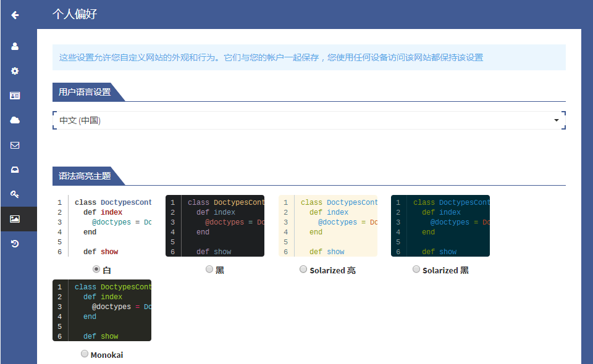593x364 pixels.
Task: Click the language dropdown caret arrow
Action: point(557,120)
